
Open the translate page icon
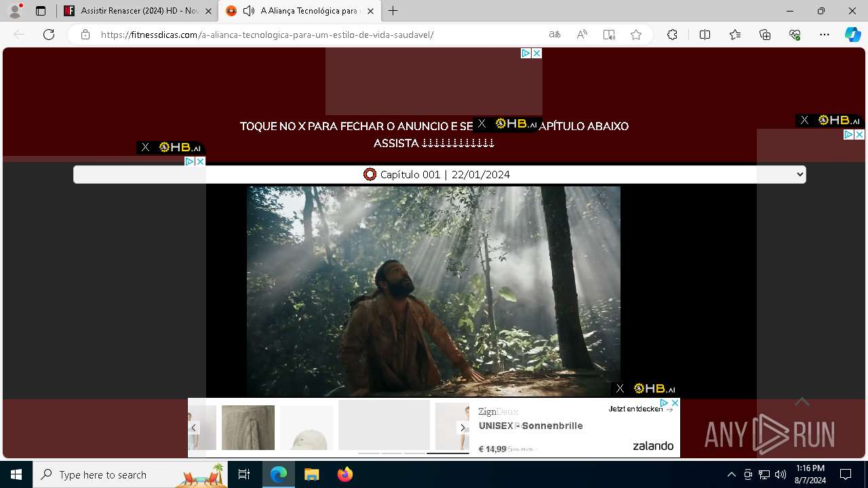[x=555, y=35]
